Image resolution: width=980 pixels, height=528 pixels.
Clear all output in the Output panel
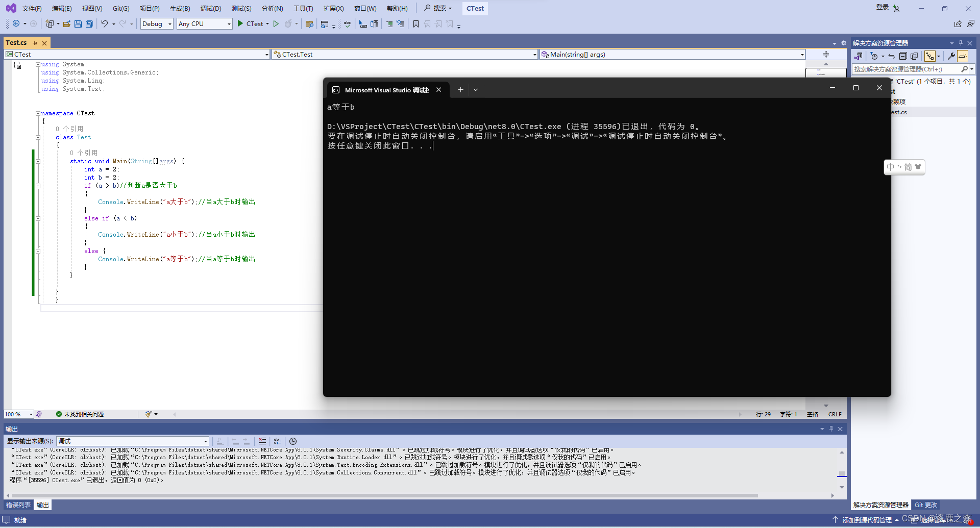coord(262,441)
